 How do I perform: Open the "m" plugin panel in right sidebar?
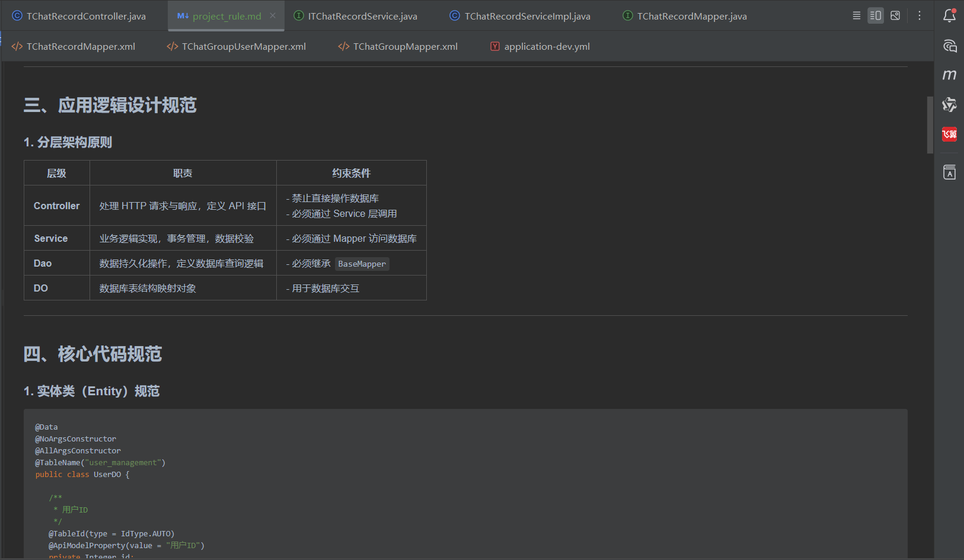(x=949, y=74)
